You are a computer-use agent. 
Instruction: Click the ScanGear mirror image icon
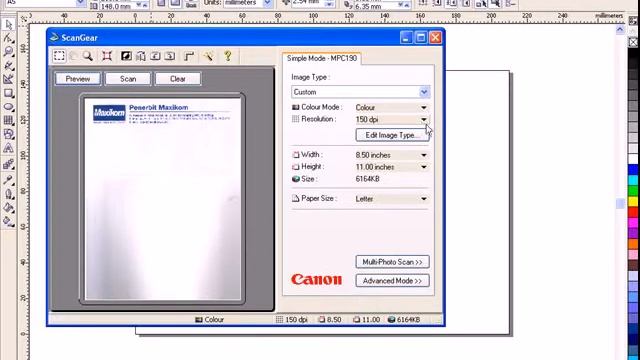pos(141,56)
